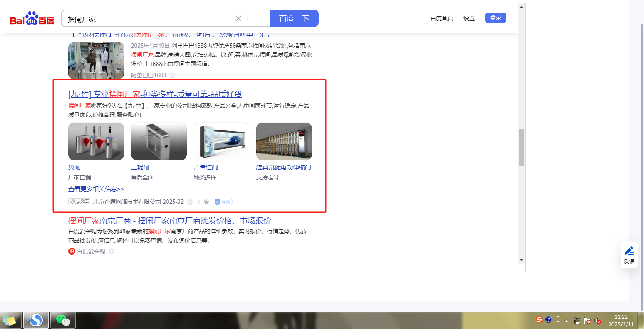Click the red 百度爱采购 source icon
The width and height of the screenshot is (644, 329).
coord(72,251)
